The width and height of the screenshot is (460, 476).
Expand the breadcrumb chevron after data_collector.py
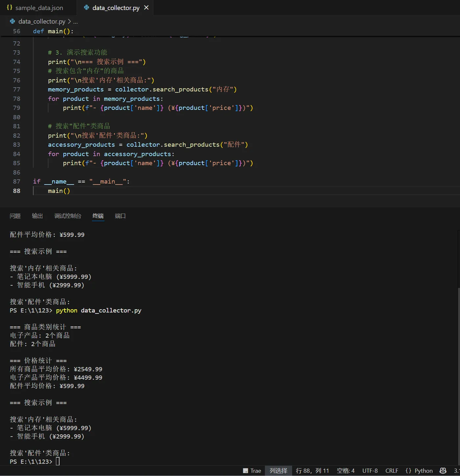69,21
